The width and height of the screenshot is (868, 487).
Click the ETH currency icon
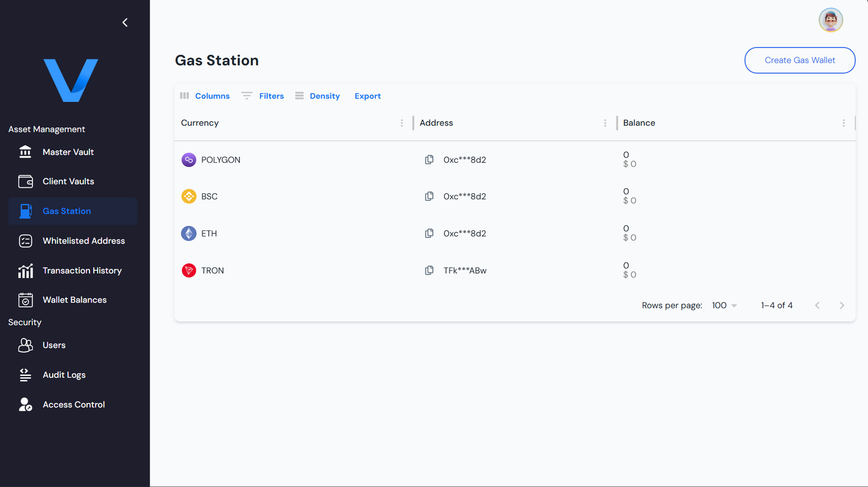pyautogui.click(x=189, y=233)
